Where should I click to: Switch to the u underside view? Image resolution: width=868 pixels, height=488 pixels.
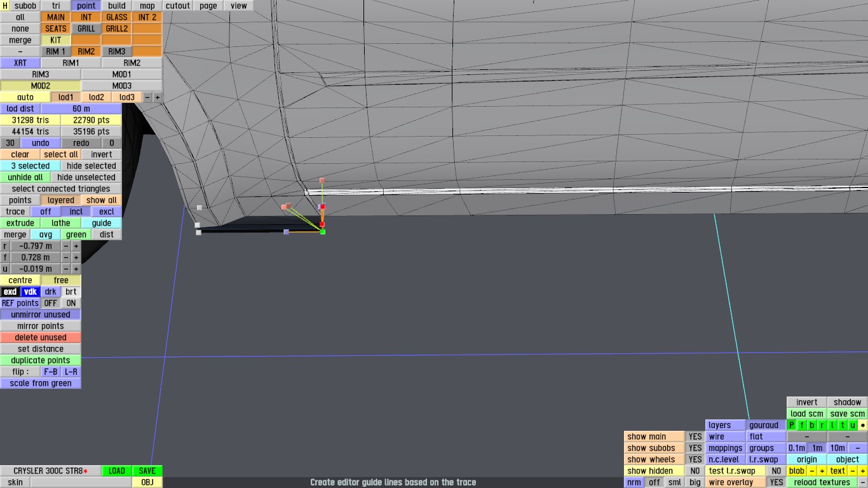coord(853,425)
